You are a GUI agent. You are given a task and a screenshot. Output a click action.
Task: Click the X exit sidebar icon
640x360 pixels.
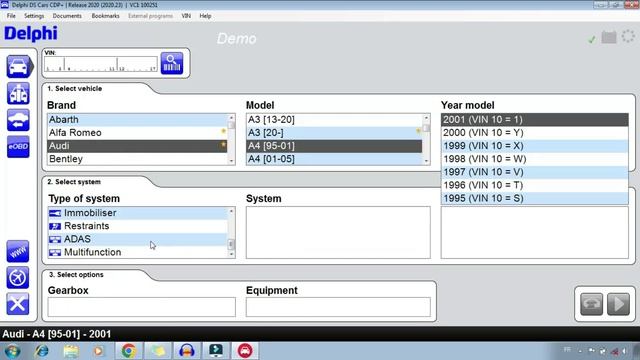coord(18,304)
